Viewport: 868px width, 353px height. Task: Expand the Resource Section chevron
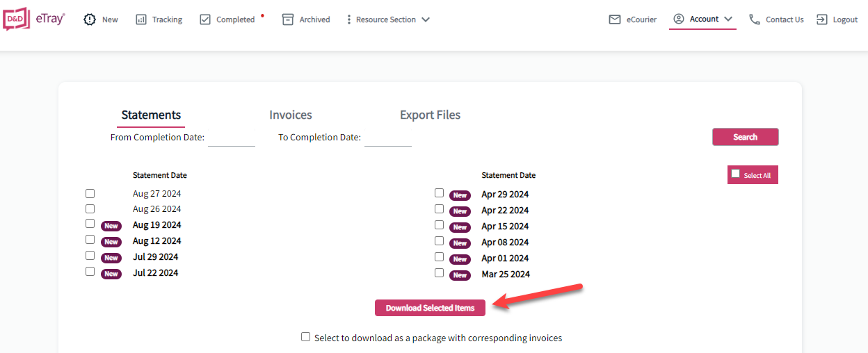coord(426,19)
